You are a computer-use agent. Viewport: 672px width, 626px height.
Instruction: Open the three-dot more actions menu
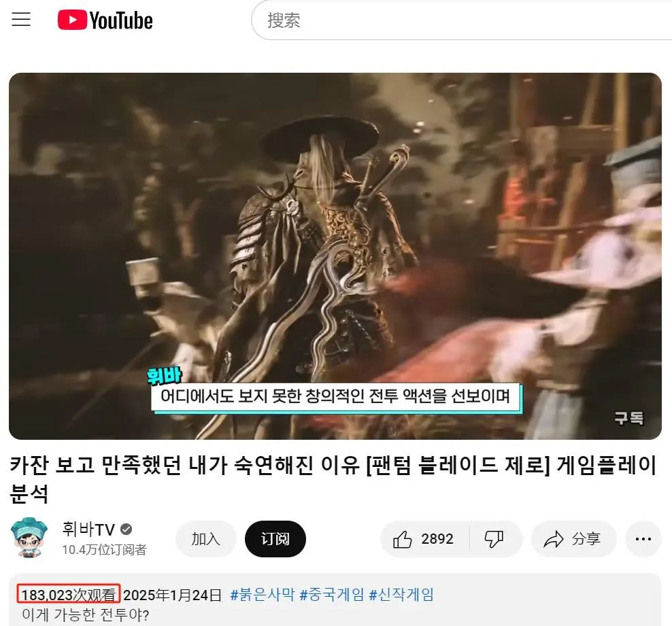click(x=643, y=538)
